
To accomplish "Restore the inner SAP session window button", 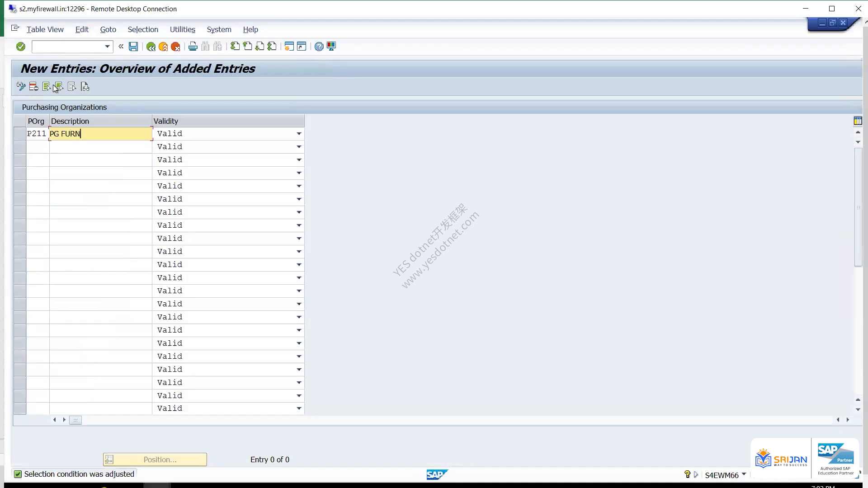I will click(x=832, y=23).
